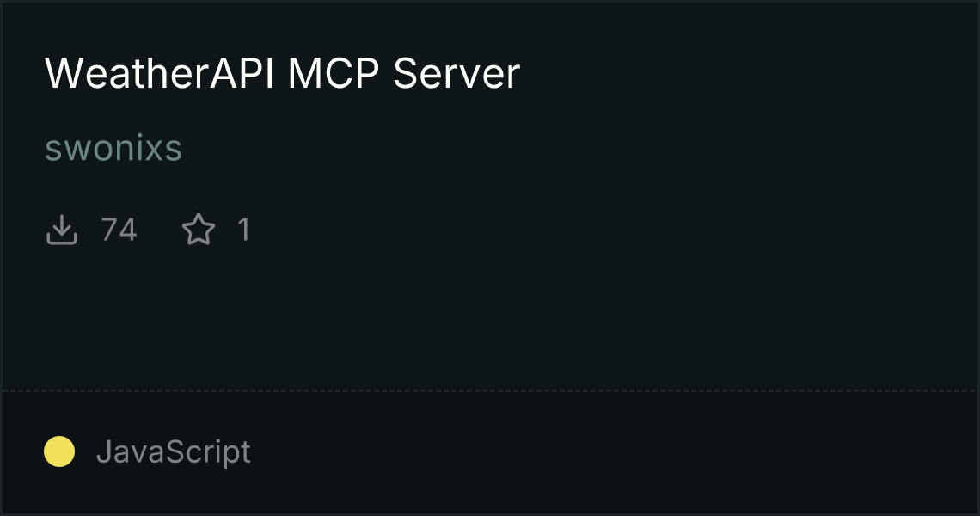The width and height of the screenshot is (980, 516).
Task: Click the tray shape under the download arrow
Action: coord(62,237)
